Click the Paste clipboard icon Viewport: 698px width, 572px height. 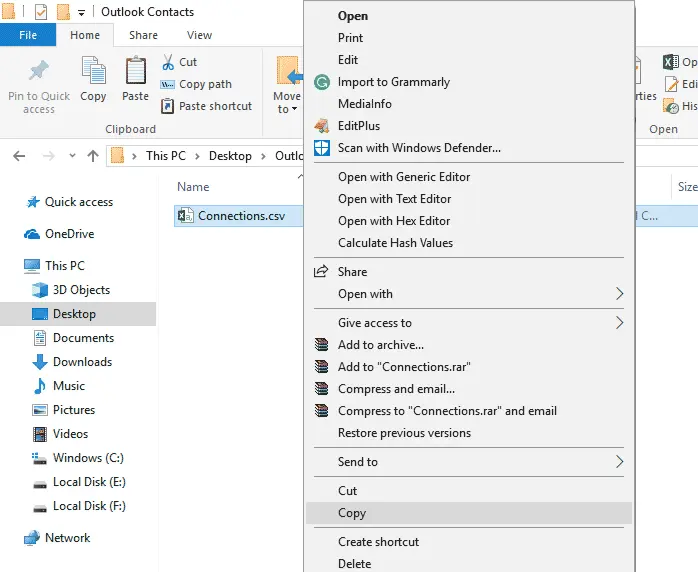[136, 73]
